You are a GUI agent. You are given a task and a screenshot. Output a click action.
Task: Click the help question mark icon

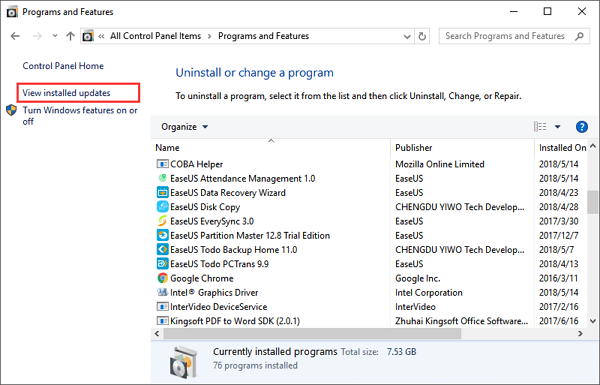(582, 127)
